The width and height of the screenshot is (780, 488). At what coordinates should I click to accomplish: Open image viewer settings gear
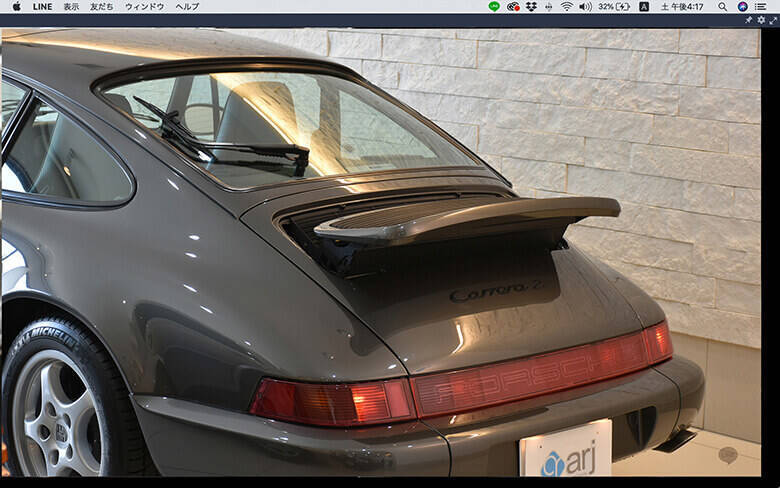(761, 20)
